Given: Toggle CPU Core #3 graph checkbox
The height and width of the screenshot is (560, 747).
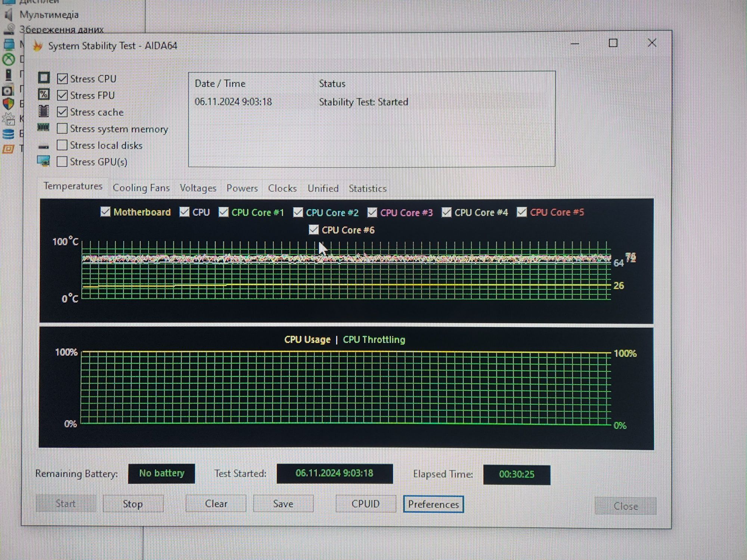Looking at the screenshot, I should [372, 212].
